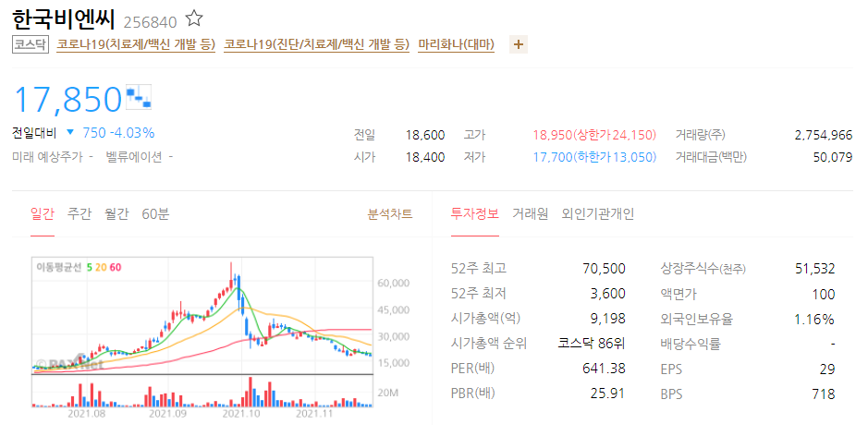
Task: Click stock code 256840
Action: click(x=150, y=22)
